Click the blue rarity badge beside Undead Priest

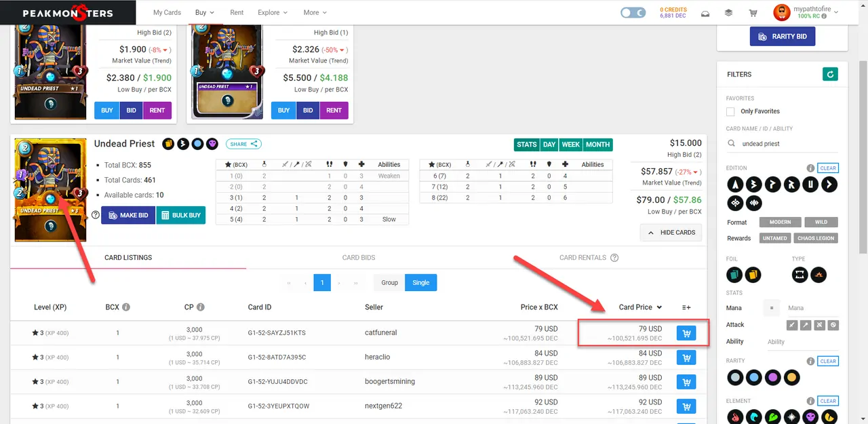198,144
